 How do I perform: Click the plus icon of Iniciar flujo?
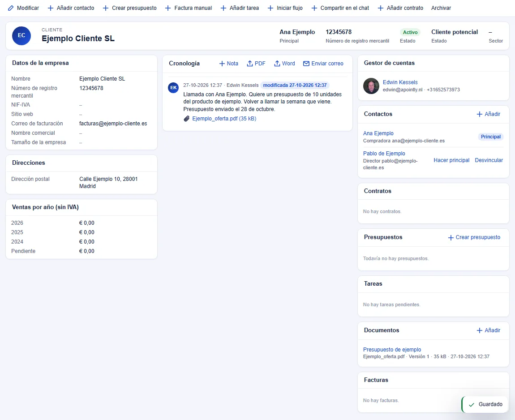pyautogui.click(x=270, y=8)
